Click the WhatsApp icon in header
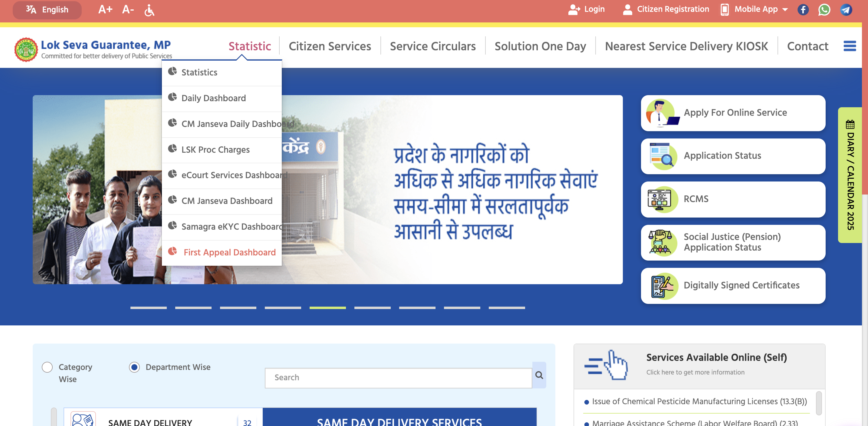Screen dimensions: 868x426 (x=824, y=9)
